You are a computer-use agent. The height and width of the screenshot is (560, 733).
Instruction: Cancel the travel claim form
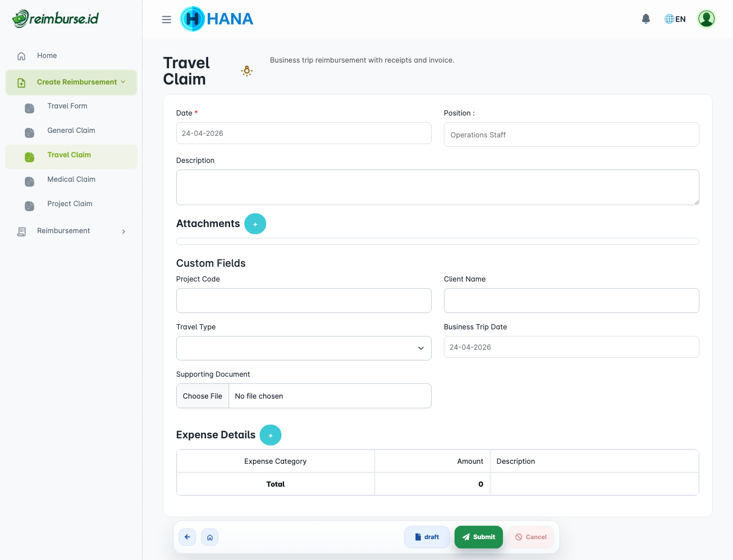pos(530,537)
